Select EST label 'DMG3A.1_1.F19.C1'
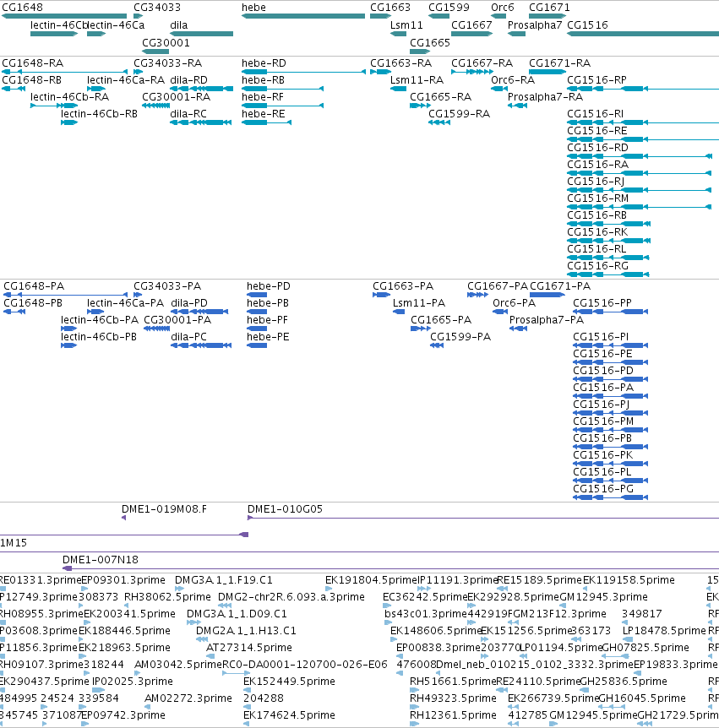719x728 pixels. point(224,580)
